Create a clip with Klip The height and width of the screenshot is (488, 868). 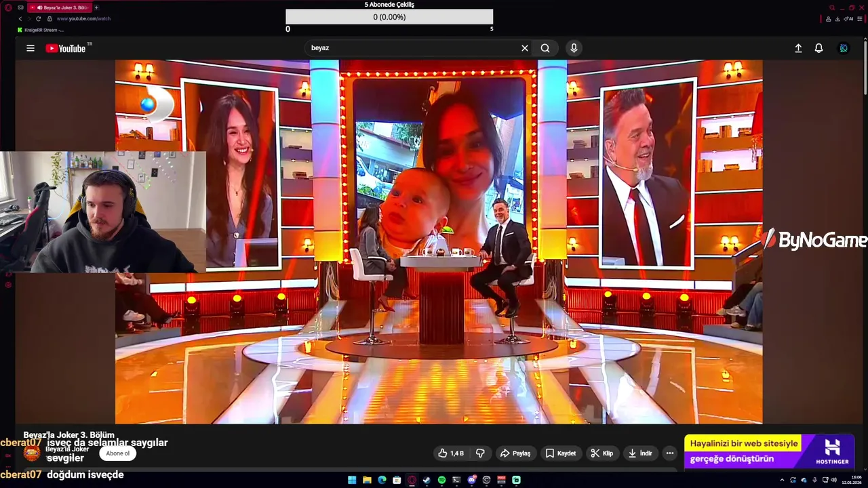(601, 453)
